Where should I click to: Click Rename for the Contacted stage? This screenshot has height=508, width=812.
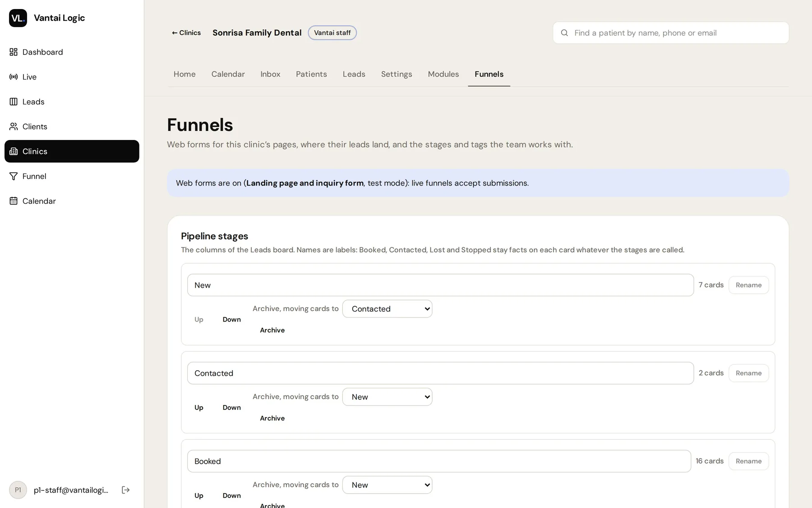748,373
